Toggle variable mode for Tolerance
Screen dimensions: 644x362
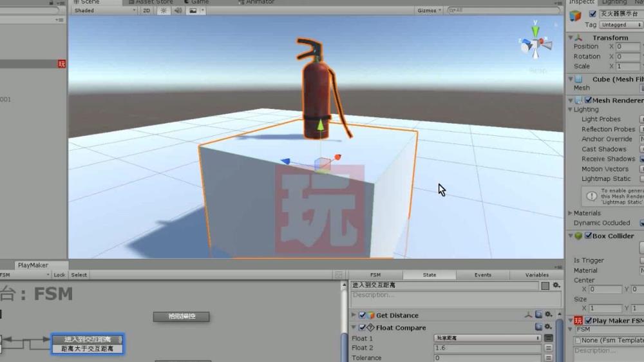point(548,358)
